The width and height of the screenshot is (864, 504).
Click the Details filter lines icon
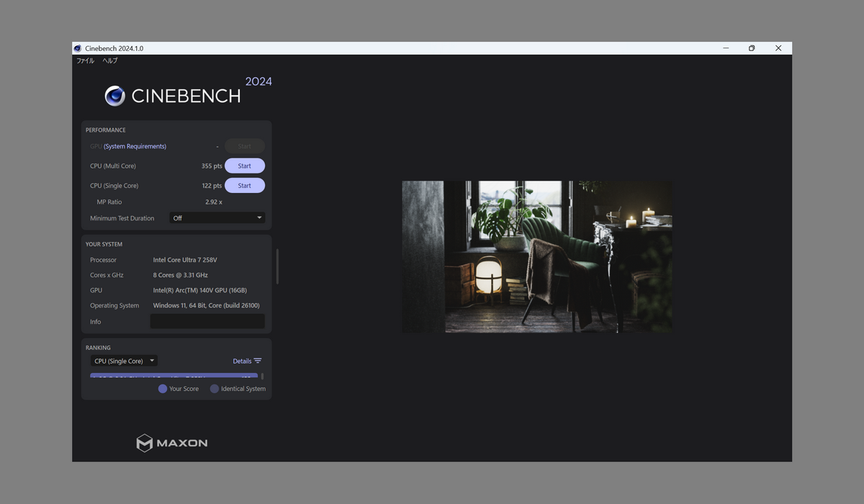click(258, 361)
